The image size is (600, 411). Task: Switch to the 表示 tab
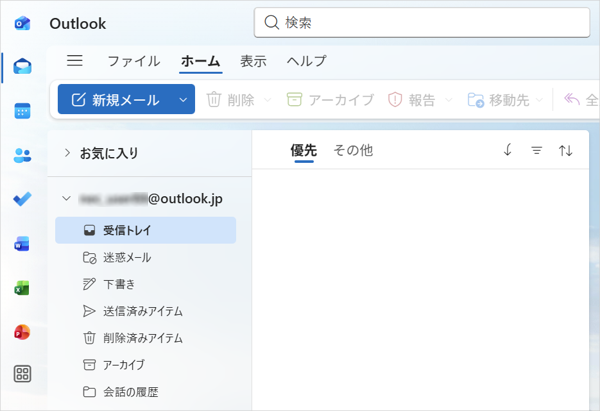(253, 61)
